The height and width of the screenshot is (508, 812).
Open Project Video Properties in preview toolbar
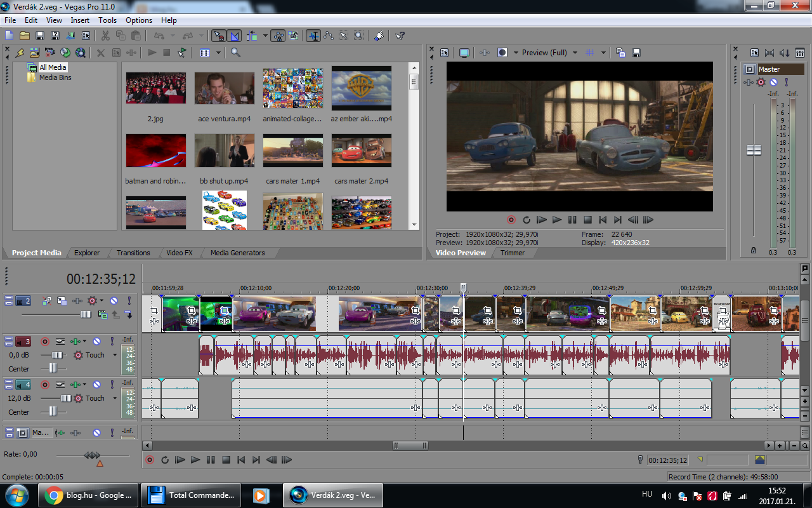click(x=445, y=53)
